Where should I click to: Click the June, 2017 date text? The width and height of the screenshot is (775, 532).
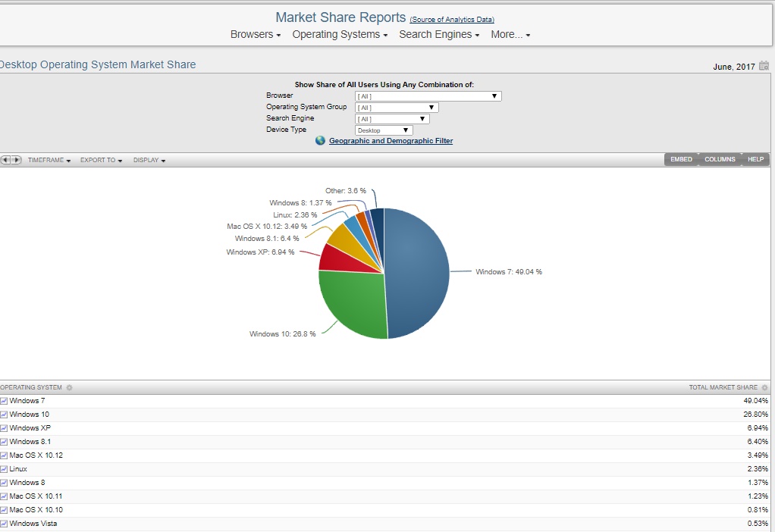coord(734,67)
